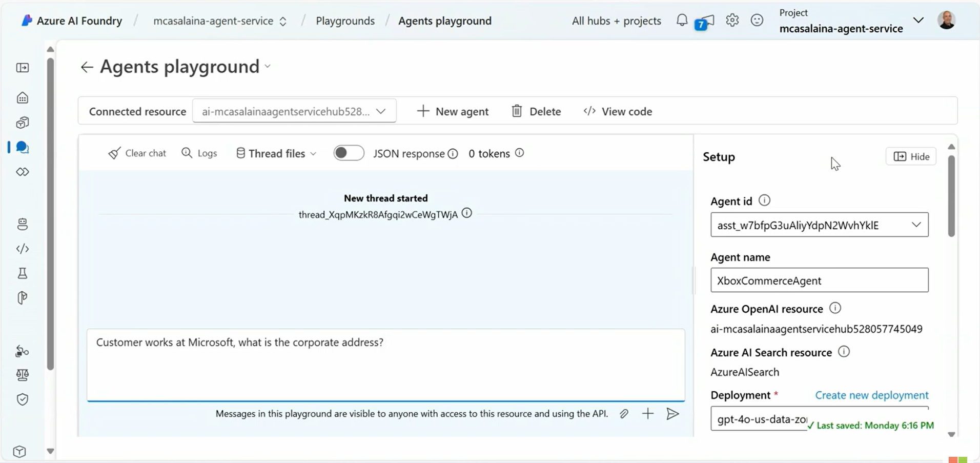Open the settings gear in header

(732, 21)
